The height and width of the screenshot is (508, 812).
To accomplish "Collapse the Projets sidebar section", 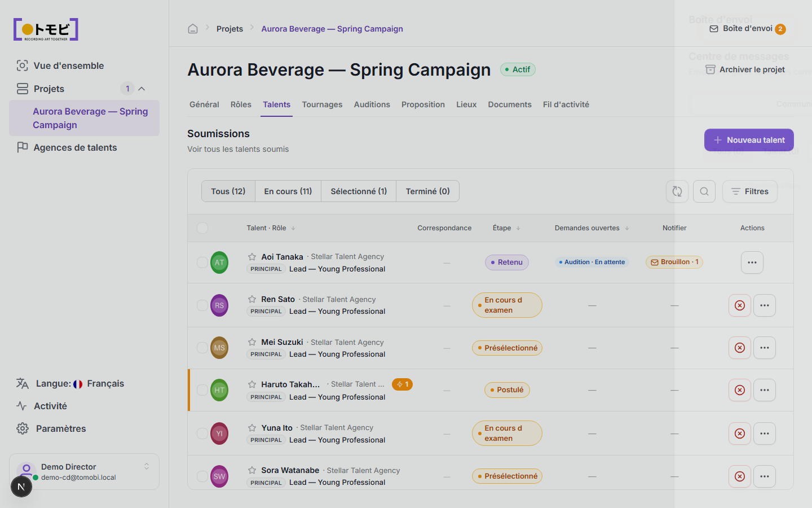I will [x=142, y=89].
